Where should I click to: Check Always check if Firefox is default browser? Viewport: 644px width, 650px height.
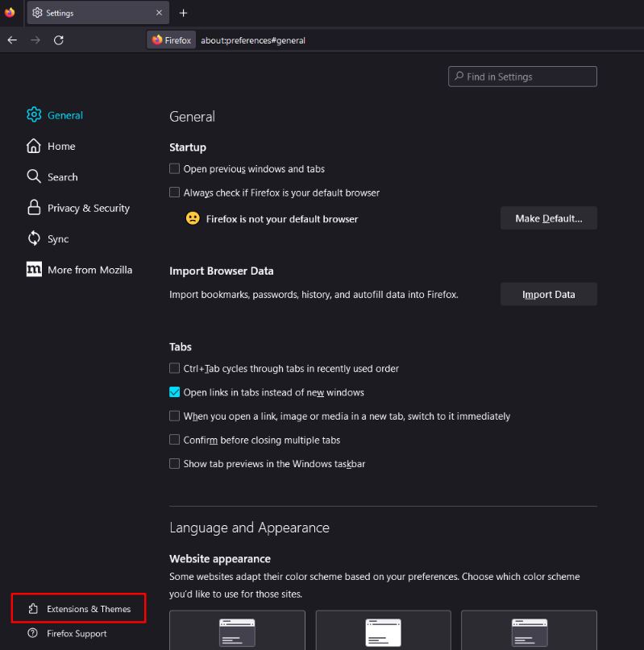point(174,193)
